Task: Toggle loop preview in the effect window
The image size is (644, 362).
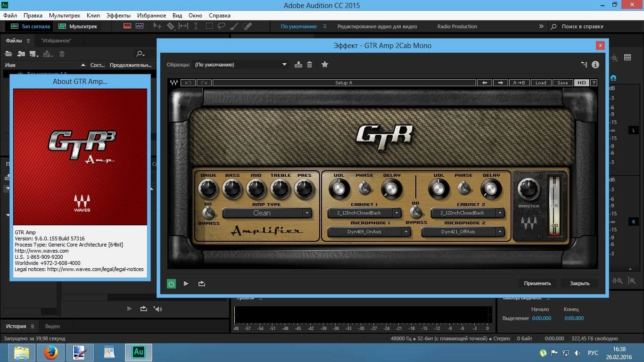Action: [x=202, y=284]
